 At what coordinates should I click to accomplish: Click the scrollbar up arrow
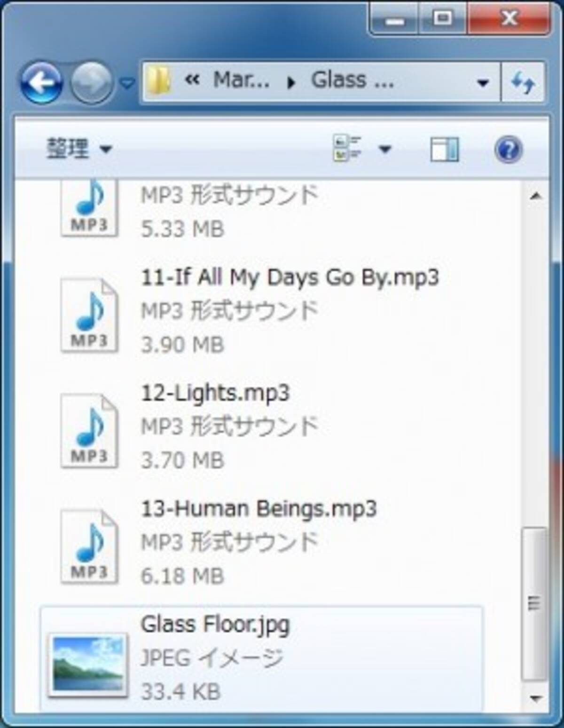click(535, 196)
